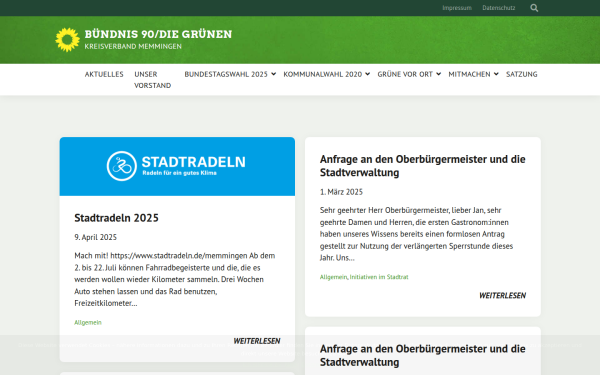This screenshot has width=600, height=375.
Task: Open the Stadtradeln 2025 article title
Action: pos(116,218)
